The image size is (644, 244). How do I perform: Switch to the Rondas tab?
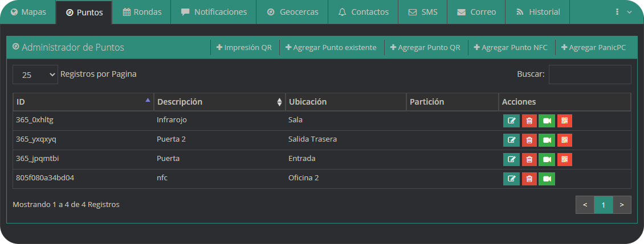pos(142,12)
